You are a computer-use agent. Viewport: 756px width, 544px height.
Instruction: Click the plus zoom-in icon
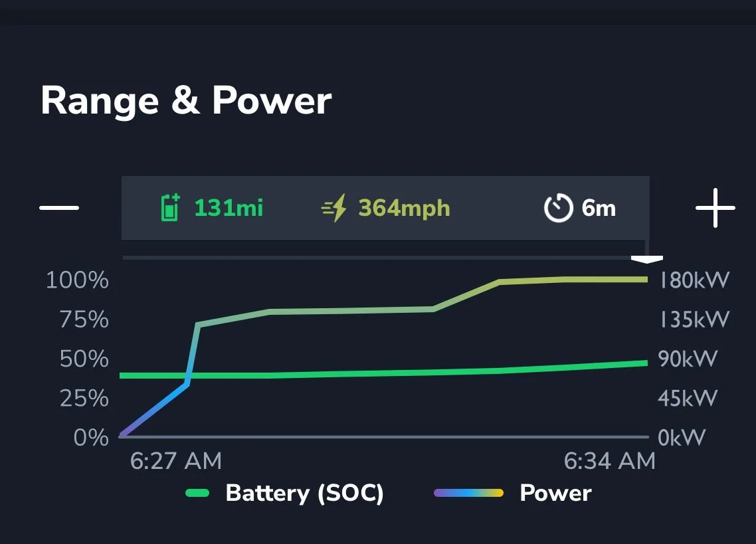[x=715, y=208]
